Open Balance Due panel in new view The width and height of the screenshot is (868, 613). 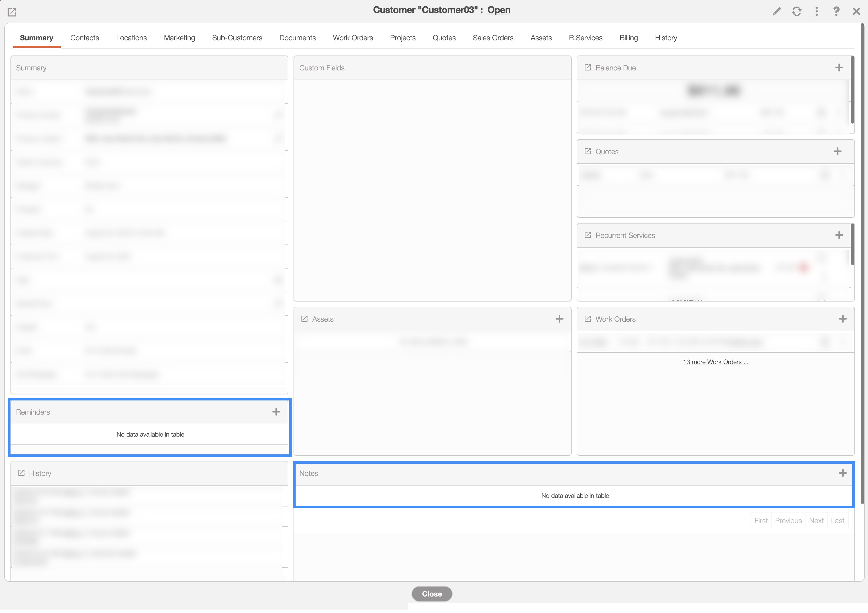[588, 68]
